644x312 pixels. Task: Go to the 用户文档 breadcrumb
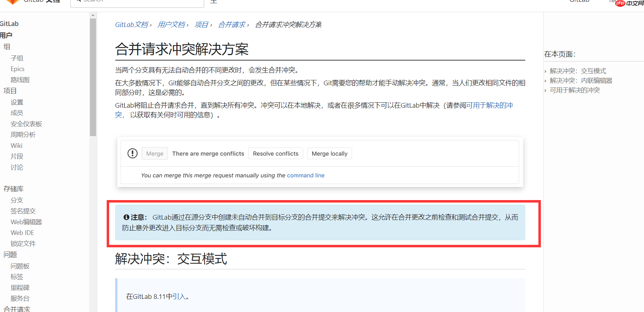[x=171, y=25]
